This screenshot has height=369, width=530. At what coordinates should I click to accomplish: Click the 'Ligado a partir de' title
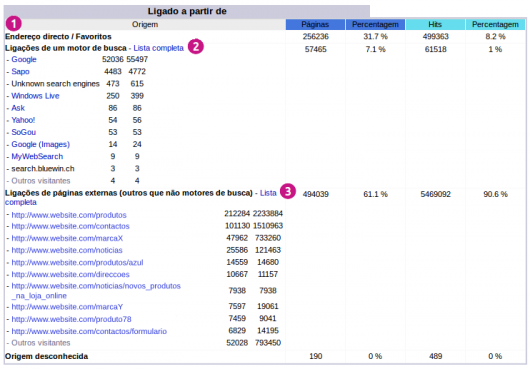[x=187, y=11]
